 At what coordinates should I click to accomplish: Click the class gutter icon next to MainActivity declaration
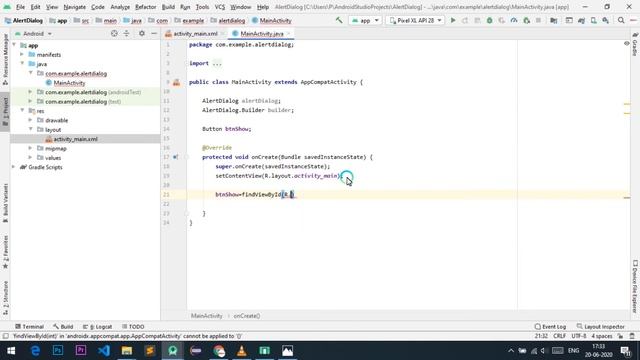tap(176, 82)
